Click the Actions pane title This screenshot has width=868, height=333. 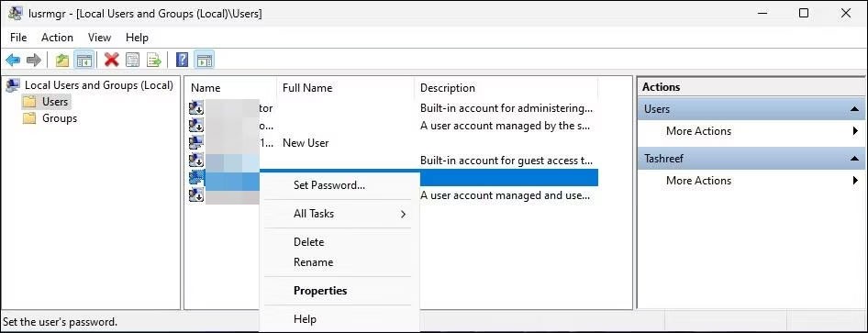pyautogui.click(x=661, y=87)
